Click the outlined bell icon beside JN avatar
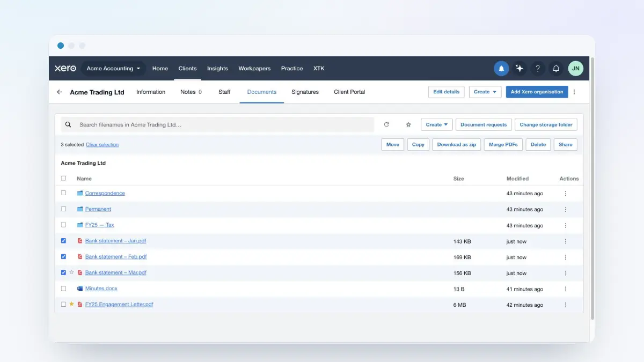The width and height of the screenshot is (644, 362). (556, 69)
